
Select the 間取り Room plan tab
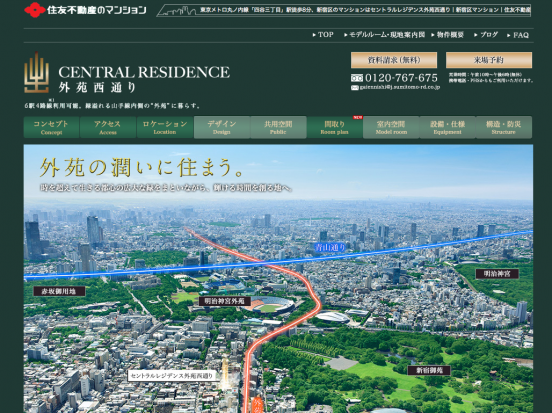[334, 127]
